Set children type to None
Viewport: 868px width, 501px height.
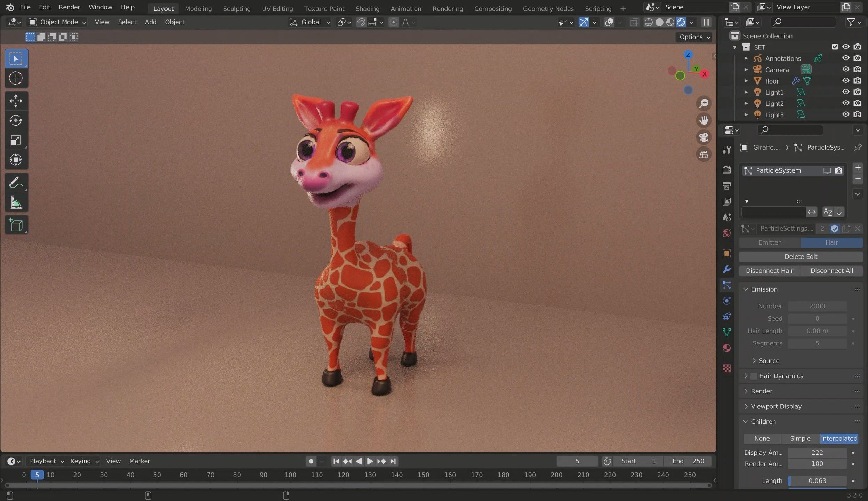tap(762, 439)
